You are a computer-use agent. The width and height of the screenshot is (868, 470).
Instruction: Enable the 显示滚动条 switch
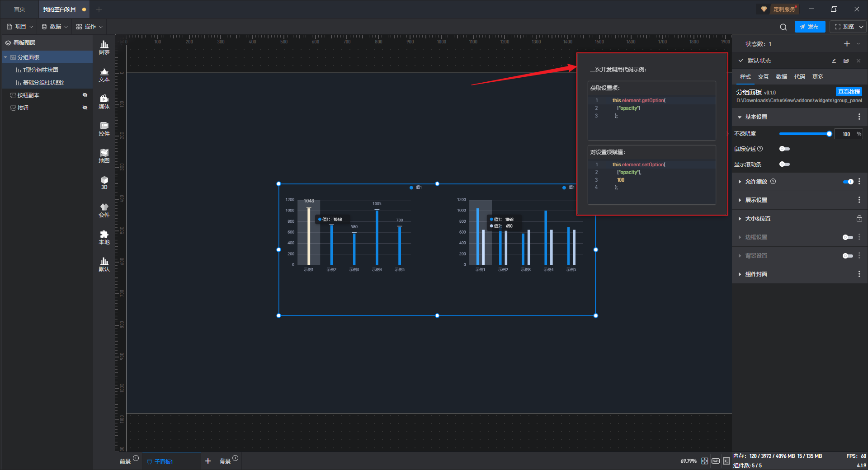[x=784, y=164]
